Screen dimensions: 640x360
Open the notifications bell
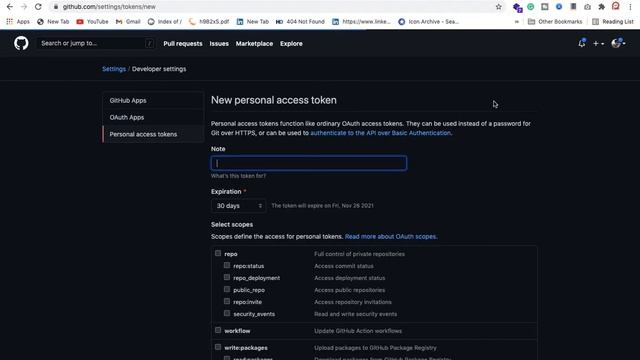[582, 43]
